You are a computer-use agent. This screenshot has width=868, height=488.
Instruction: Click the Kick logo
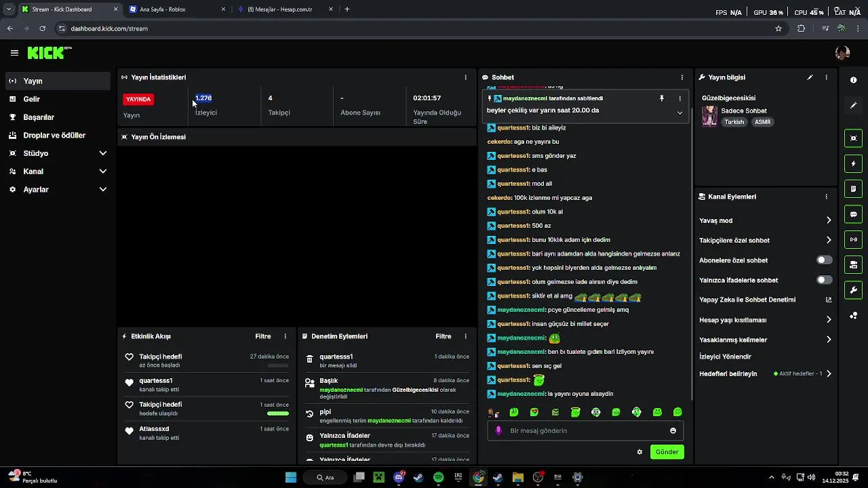pyautogui.click(x=50, y=52)
